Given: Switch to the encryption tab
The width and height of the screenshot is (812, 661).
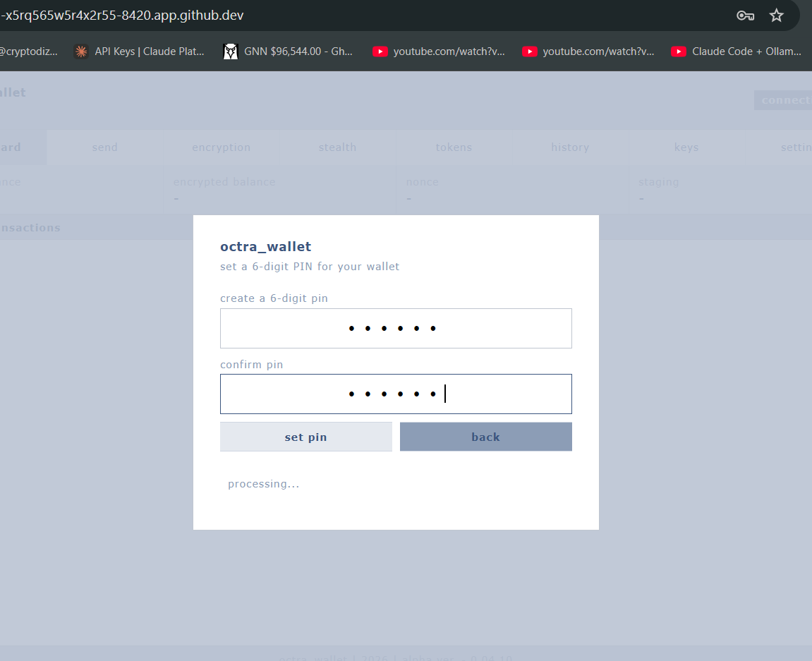Looking at the screenshot, I should tap(221, 147).
